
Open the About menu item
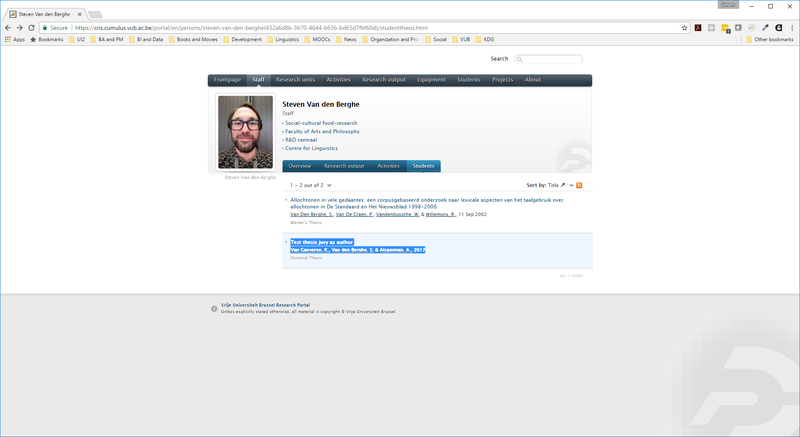532,80
